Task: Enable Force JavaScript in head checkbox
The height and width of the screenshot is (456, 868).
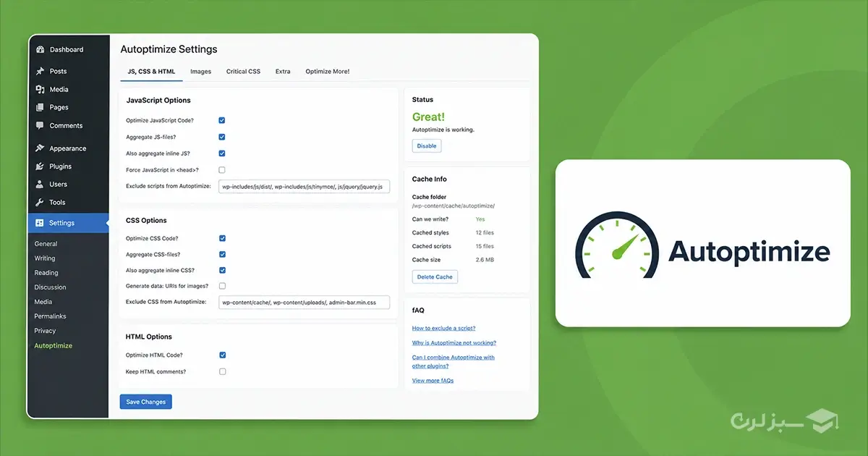Action: pos(222,170)
